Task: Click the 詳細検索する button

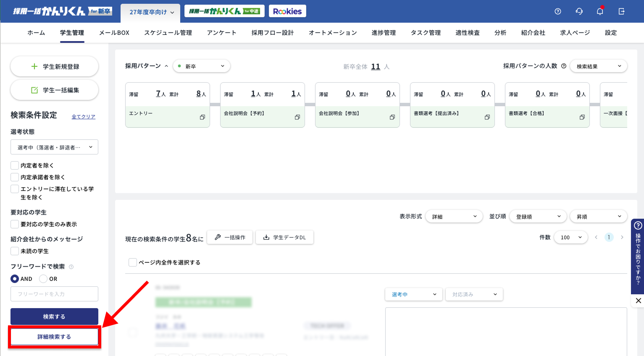Action: [54, 337]
